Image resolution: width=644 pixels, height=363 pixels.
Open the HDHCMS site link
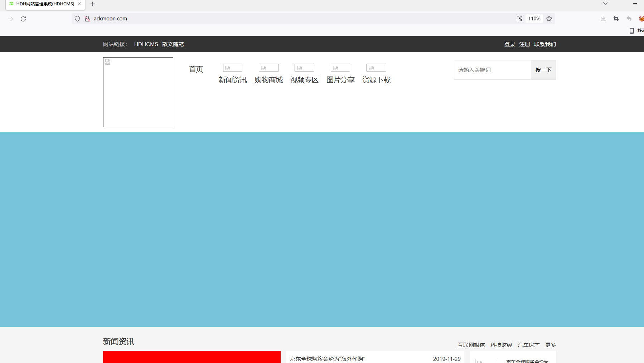(x=146, y=44)
